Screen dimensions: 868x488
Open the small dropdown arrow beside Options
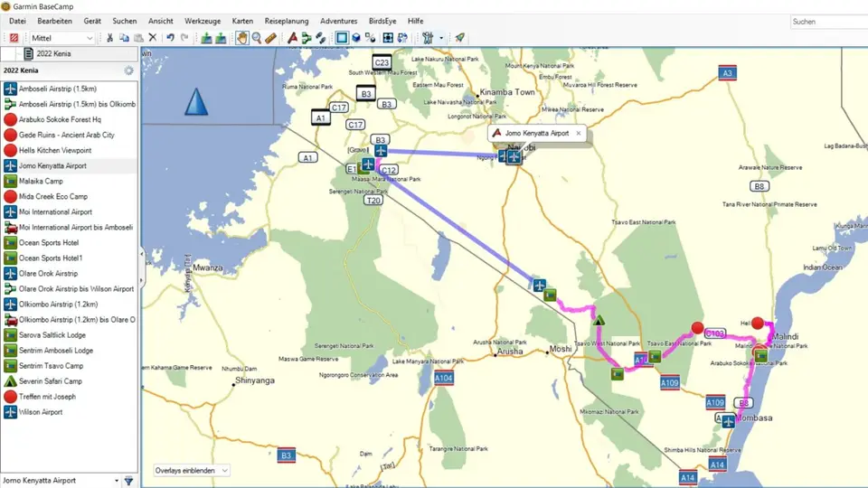click(441, 38)
